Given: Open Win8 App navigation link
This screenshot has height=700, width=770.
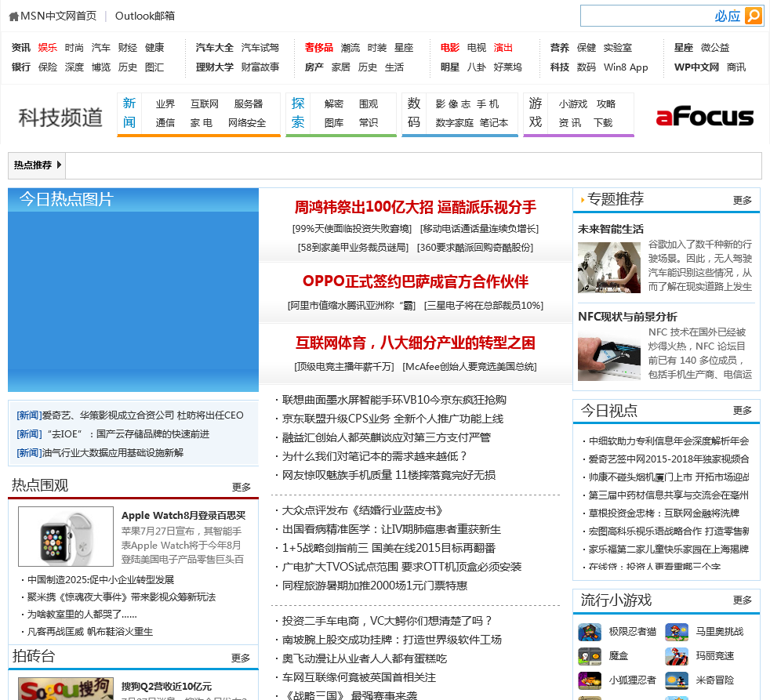Looking at the screenshot, I should [626, 67].
